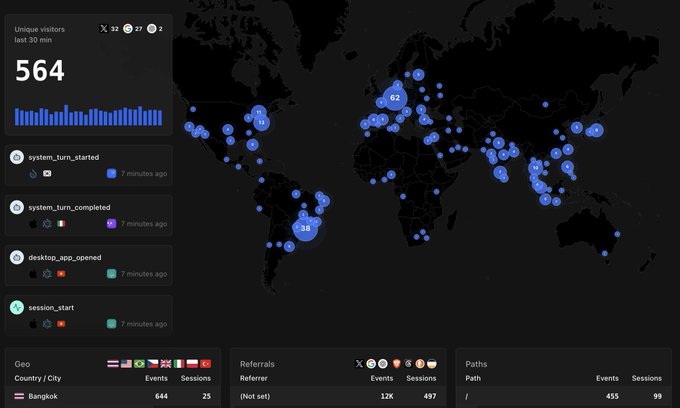Click the Turkey flag in Geo header
This screenshot has width=680, height=408.
[x=206, y=363]
